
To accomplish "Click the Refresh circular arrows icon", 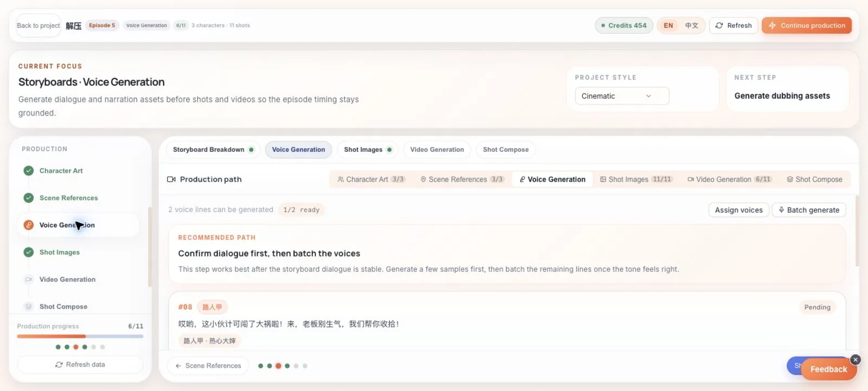I will click(x=719, y=25).
